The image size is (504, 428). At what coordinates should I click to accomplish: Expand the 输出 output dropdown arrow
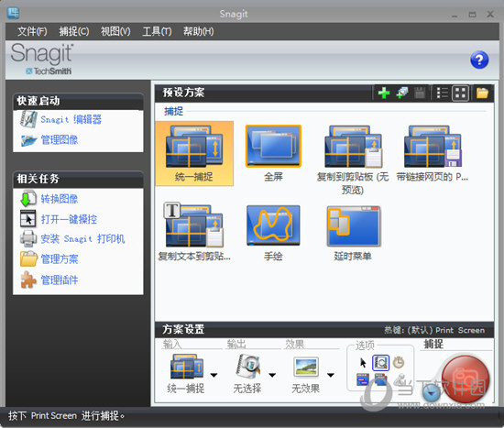(x=272, y=375)
